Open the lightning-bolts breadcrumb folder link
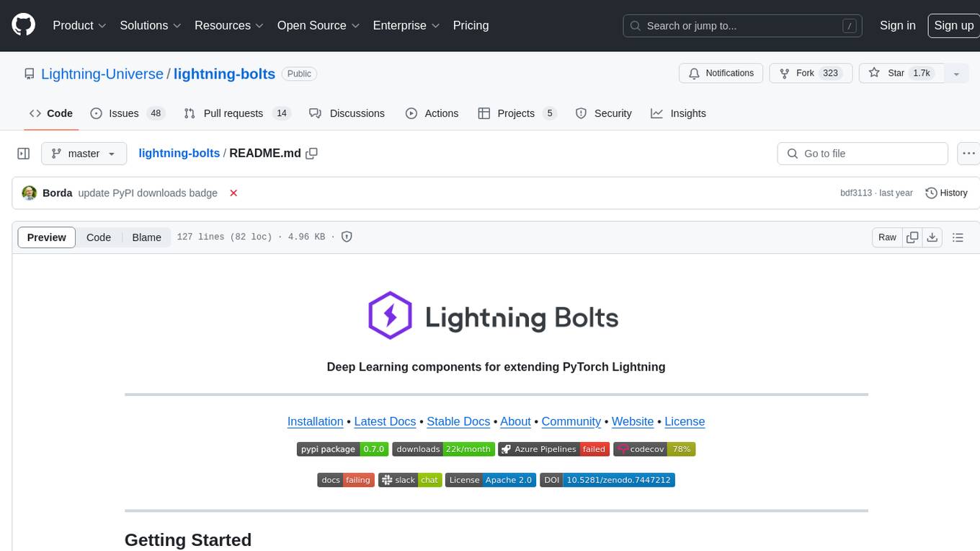 click(x=179, y=154)
